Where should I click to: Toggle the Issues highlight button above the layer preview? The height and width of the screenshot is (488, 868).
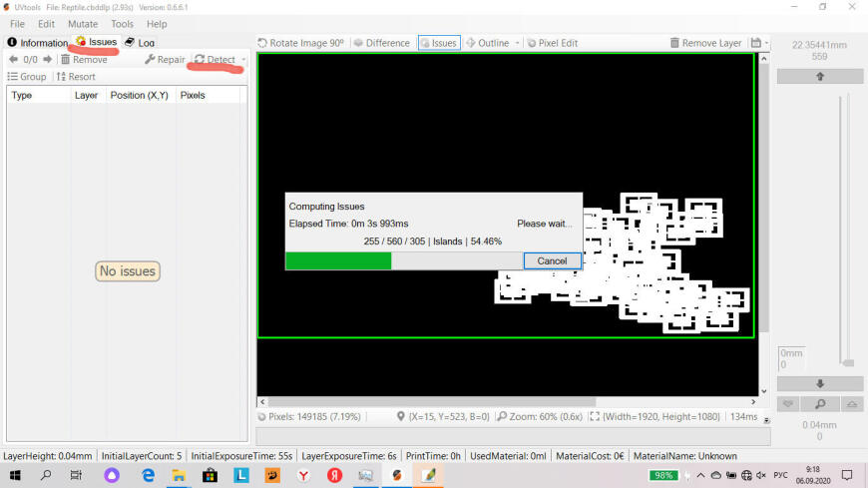coord(439,43)
